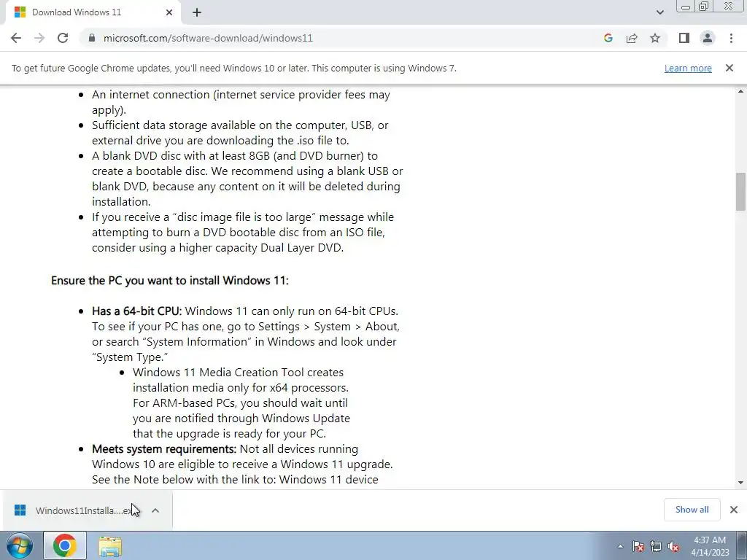Image resolution: width=747 pixels, height=560 pixels.
Task: Expand the download item options chevron
Action: click(x=155, y=510)
